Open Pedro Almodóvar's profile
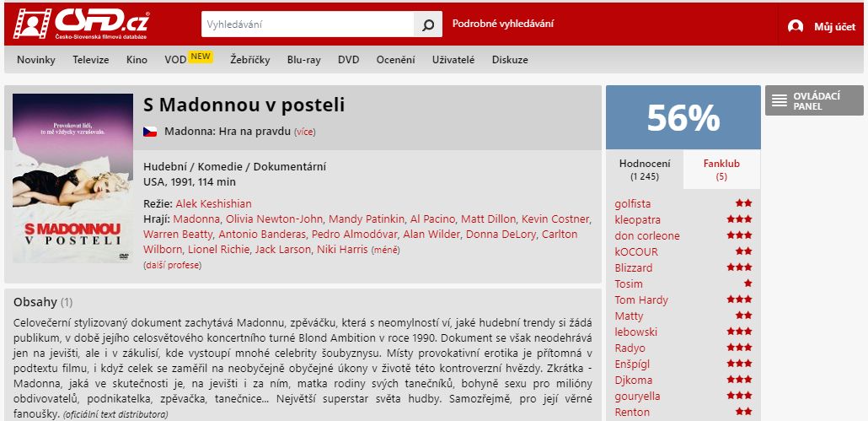The image size is (868, 421). [x=354, y=235]
